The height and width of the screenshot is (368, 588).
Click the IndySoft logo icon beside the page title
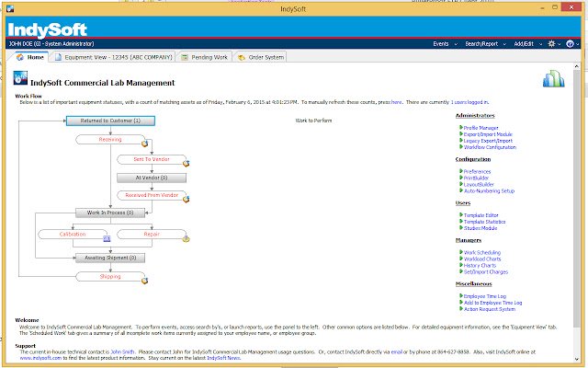(x=20, y=77)
